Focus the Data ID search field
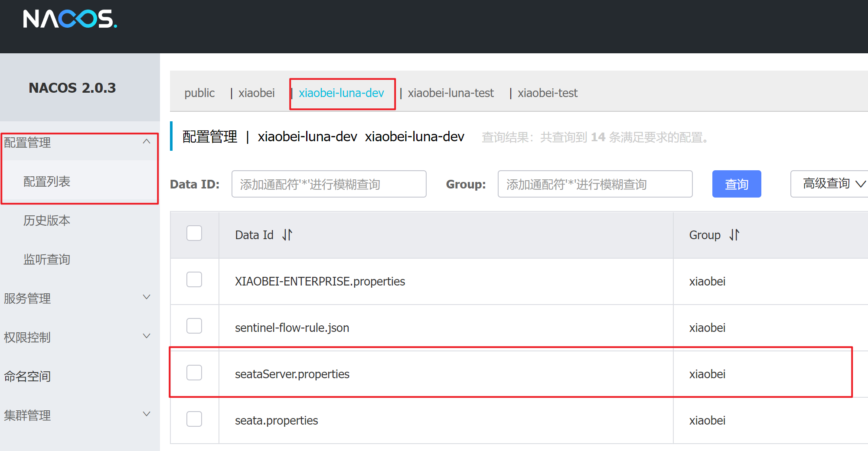The height and width of the screenshot is (451, 868). [x=329, y=184]
